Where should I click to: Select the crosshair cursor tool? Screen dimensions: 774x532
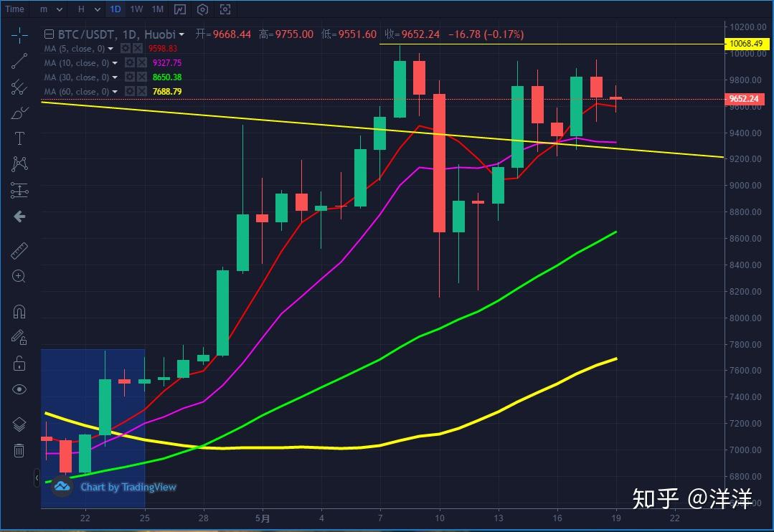[x=19, y=34]
